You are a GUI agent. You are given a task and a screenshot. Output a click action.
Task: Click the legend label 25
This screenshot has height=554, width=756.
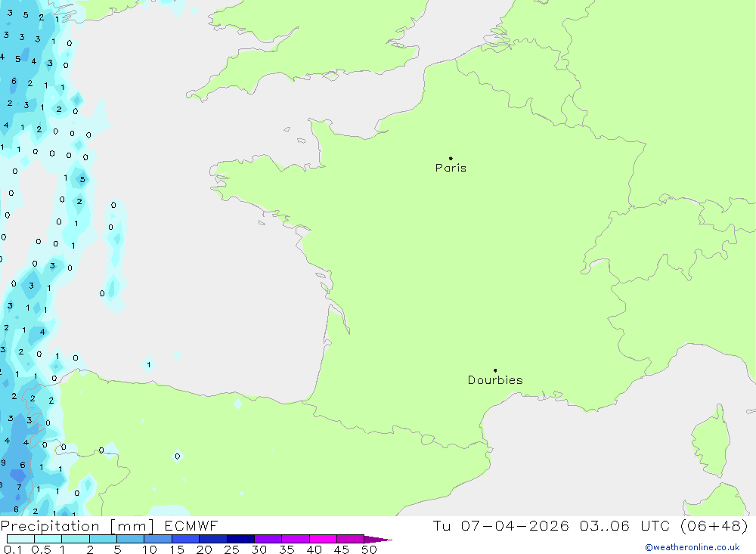click(231, 549)
